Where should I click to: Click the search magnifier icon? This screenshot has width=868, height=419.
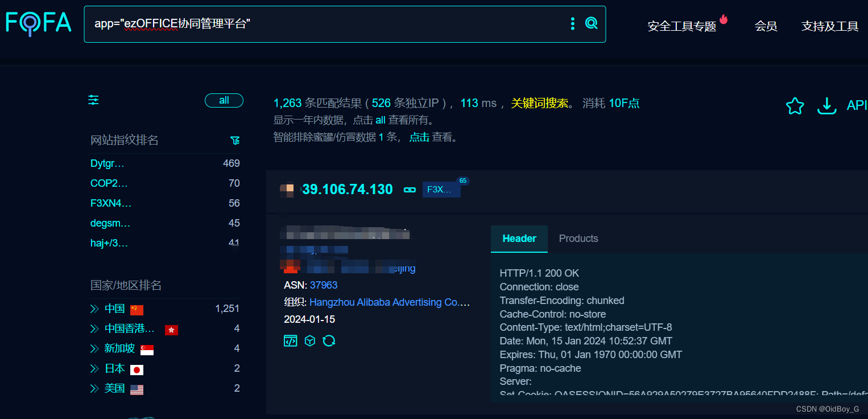592,23
